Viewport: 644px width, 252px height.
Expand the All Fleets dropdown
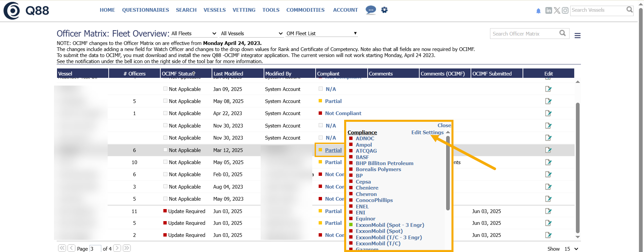tap(194, 34)
